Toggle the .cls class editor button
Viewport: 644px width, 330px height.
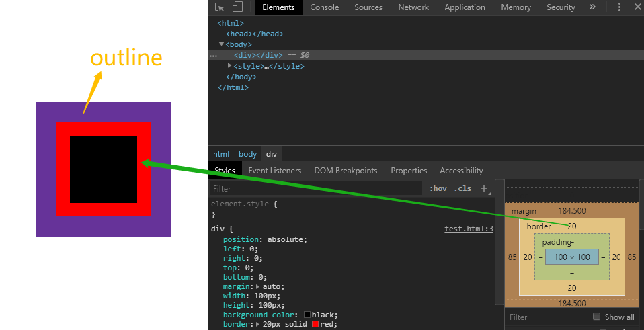463,188
